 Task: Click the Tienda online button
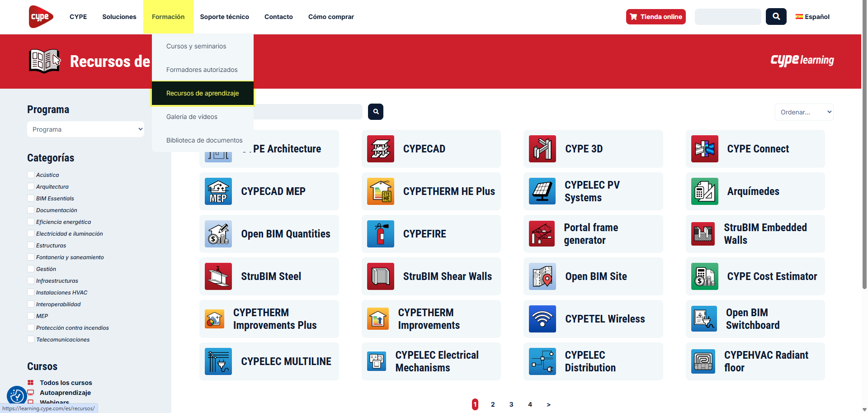click(656, 17)
